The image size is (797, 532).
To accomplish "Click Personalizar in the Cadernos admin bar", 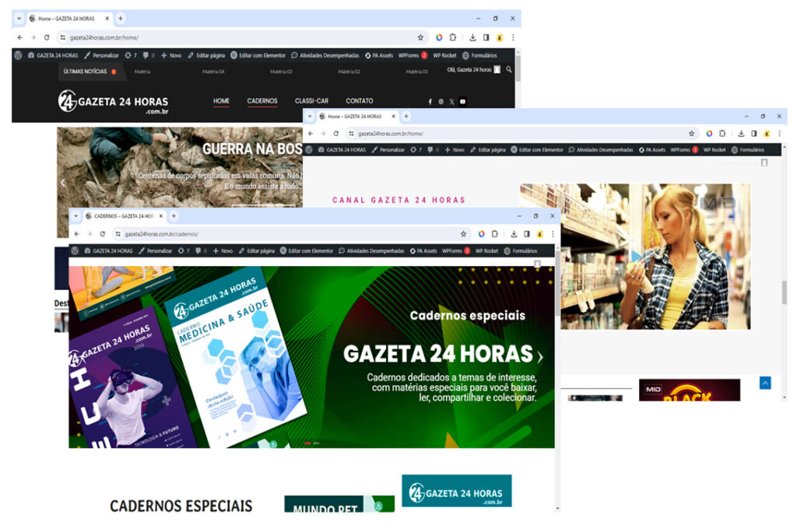I will (156, 250).
